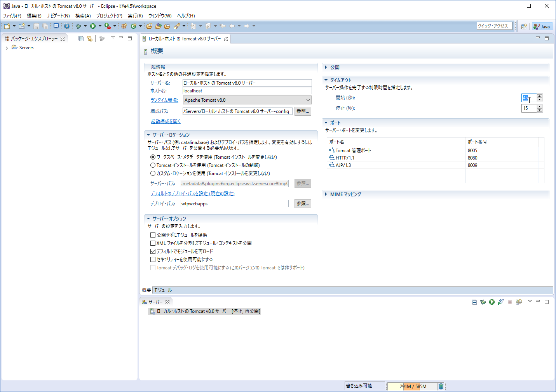Viewport: 556px width, 392px height.
Task: Click the New wizard toolbar icon
Action: 7,26
